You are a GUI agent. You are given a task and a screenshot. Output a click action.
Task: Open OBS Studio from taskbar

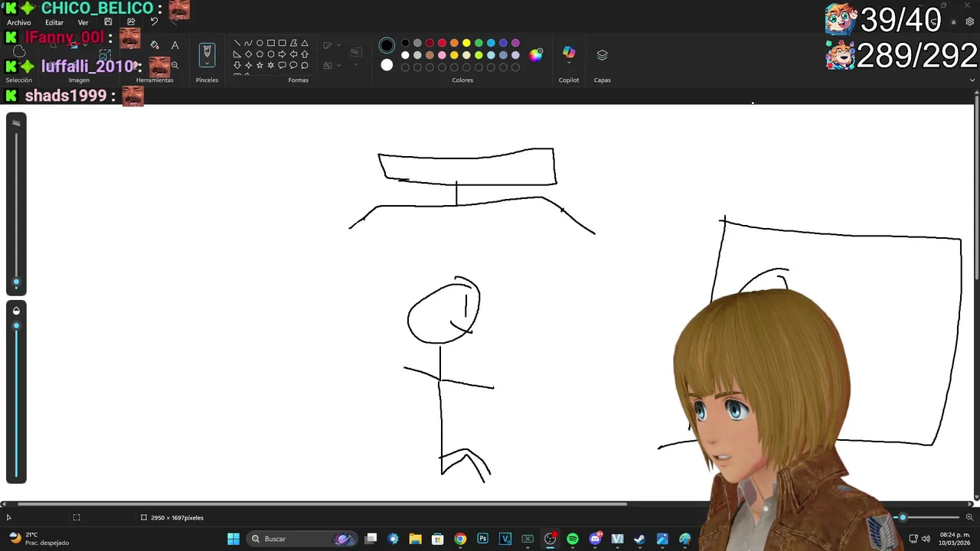tap(550, 539)
